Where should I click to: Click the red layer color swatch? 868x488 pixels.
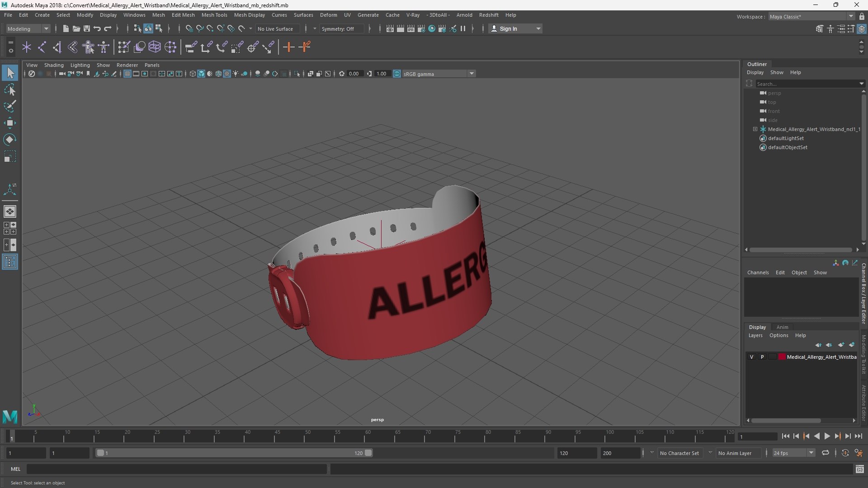pos(782,357)
